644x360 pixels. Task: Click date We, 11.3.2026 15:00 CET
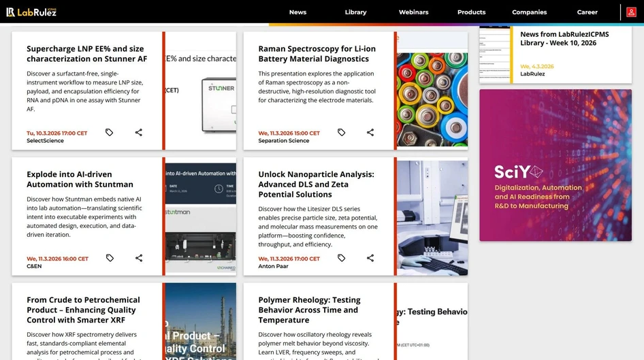(289, 133)
